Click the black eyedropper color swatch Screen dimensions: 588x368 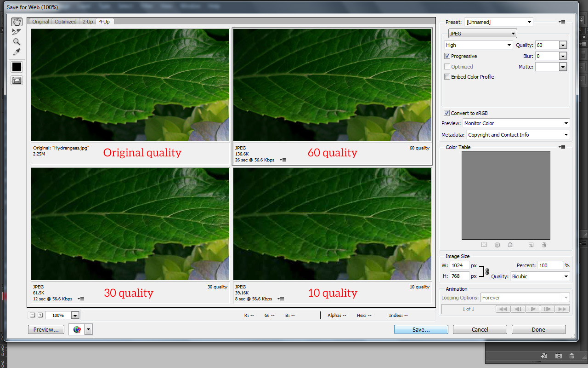tap(17, 67)
